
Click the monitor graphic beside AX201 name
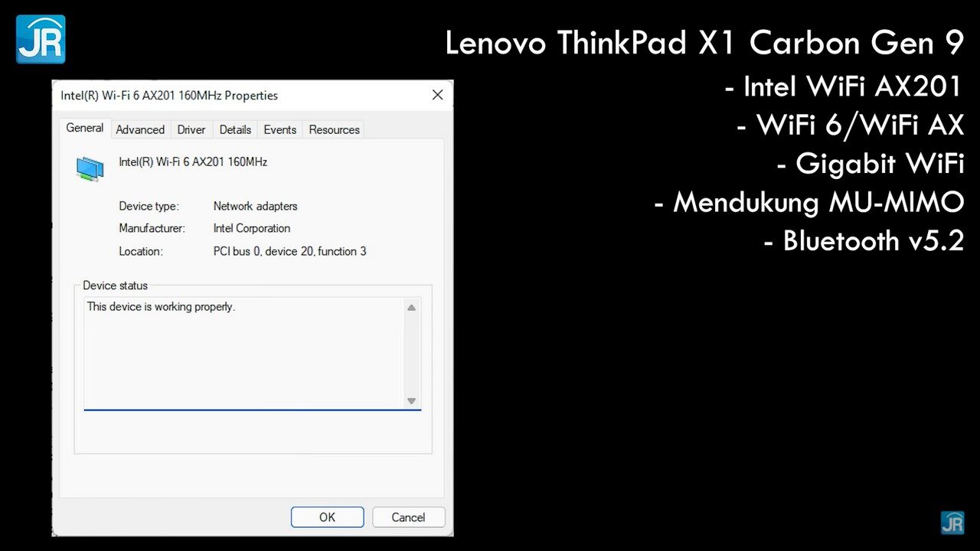tap(89, 168)
